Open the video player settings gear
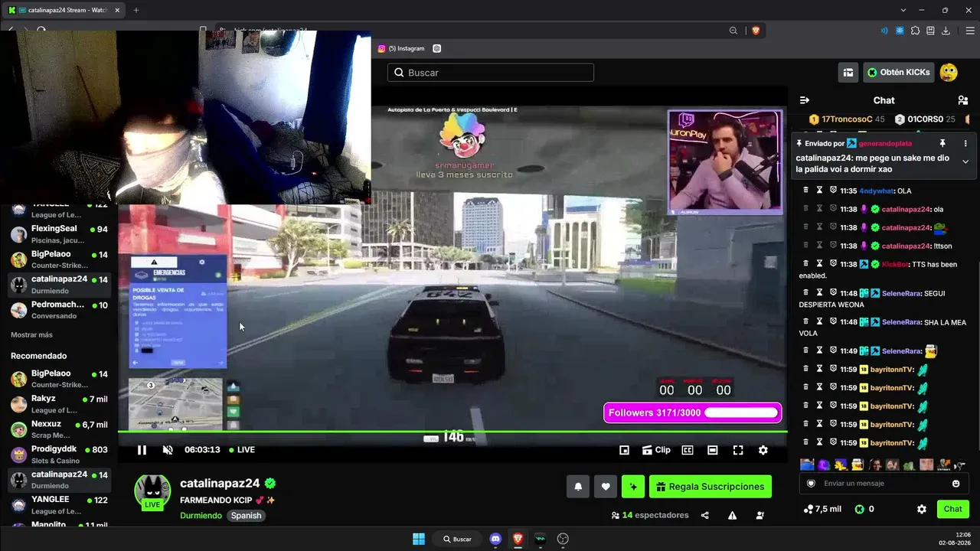The width and height of the screenshot is (980, 551). tap(763, 450)
